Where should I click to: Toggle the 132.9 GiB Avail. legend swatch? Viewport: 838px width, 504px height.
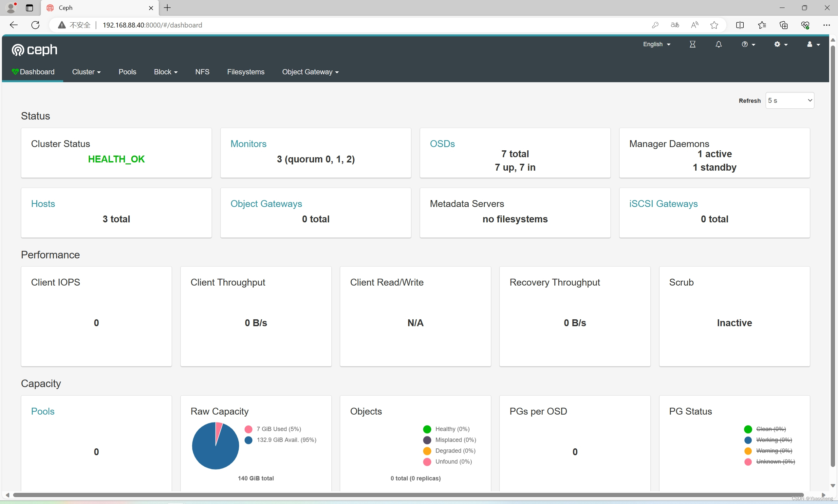[x=248, y=440]
